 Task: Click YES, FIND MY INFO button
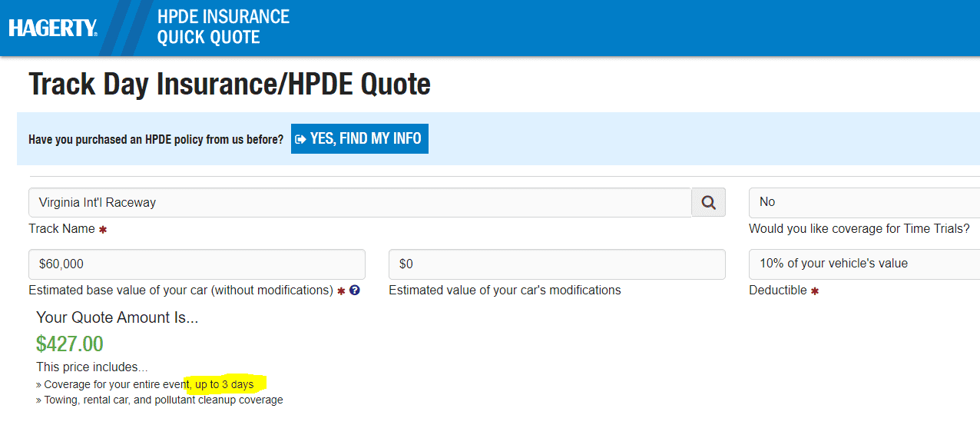(x=359, y=139)
